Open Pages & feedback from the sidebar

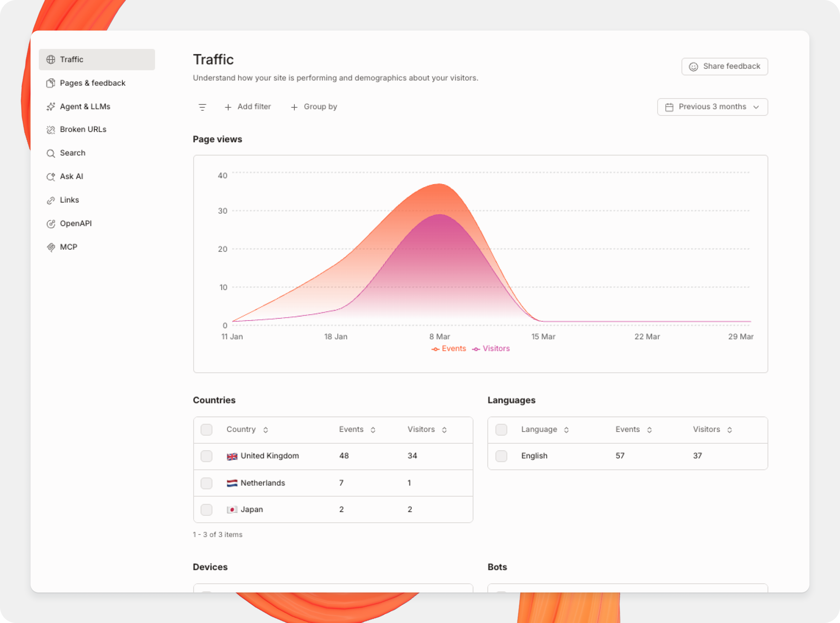click(92, 83)
